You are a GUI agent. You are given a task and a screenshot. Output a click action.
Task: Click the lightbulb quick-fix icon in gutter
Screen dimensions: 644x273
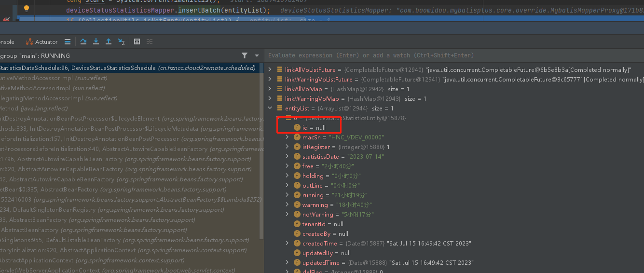27,9
